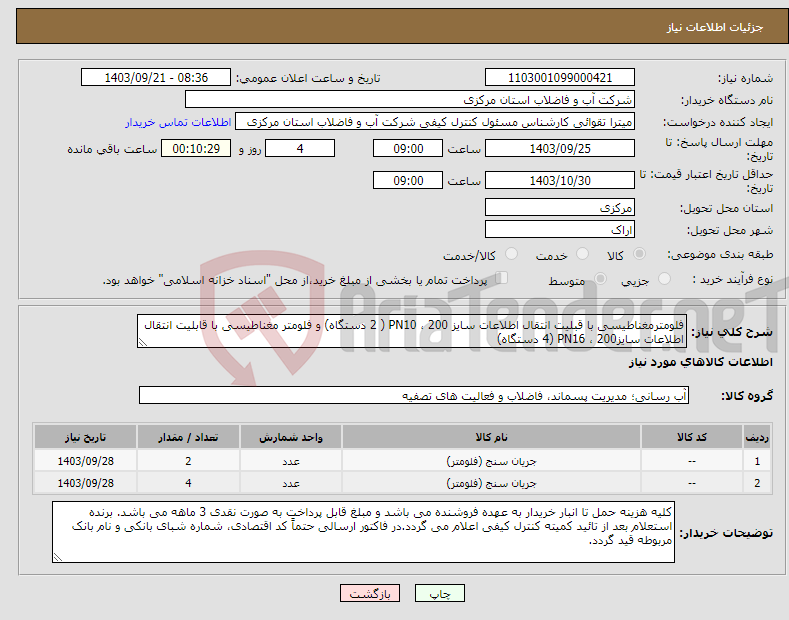Click the general need description text area
Image resolution: width=789 pixels, height=620 pixels.
tap(412, 332)
